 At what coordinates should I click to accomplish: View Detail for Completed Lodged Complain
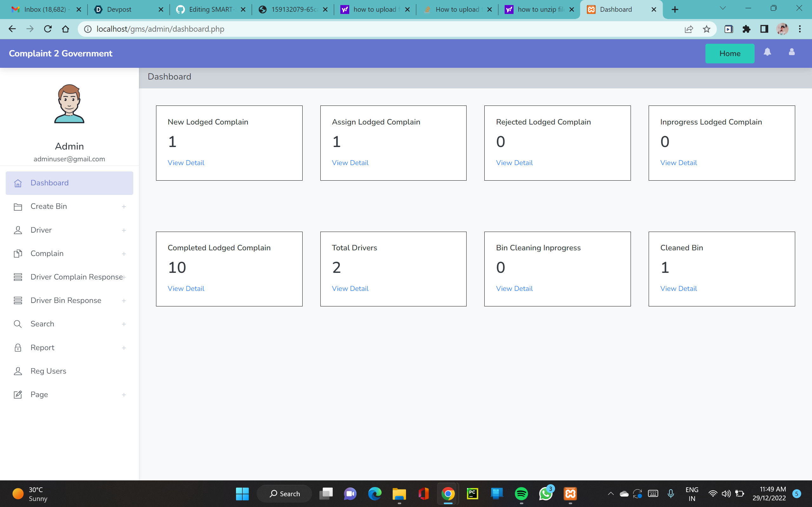[x=186, y=288]
